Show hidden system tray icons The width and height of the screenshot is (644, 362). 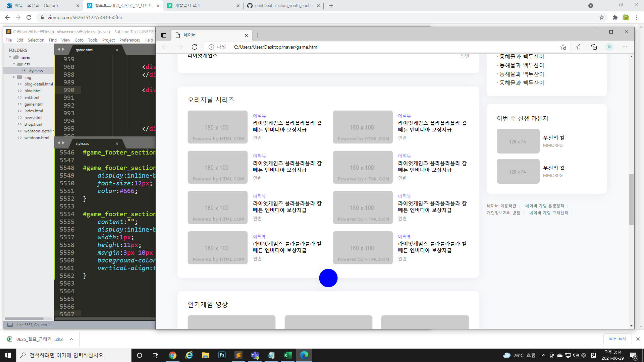pos(543,355)
